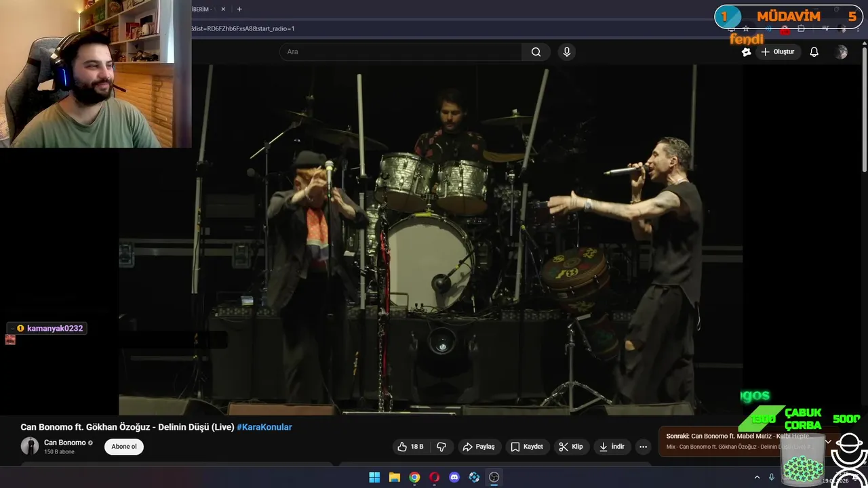This screenshot has height=488, width=868.
Task: Open Google Chrome from taskbar
Action: (414, 477)
